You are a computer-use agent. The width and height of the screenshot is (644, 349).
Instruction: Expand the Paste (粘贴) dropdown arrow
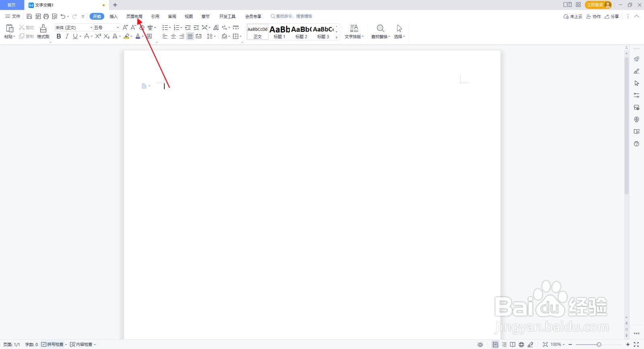coord(14,37)
